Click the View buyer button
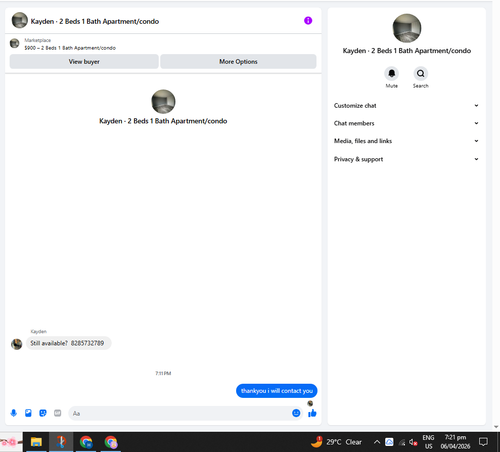The image size is (500, 452). 84,62
